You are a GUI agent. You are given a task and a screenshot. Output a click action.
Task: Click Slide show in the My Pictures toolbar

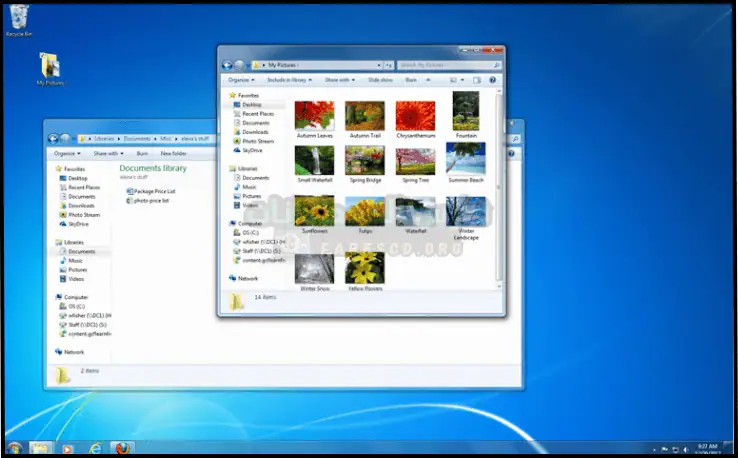pos(380,79)
